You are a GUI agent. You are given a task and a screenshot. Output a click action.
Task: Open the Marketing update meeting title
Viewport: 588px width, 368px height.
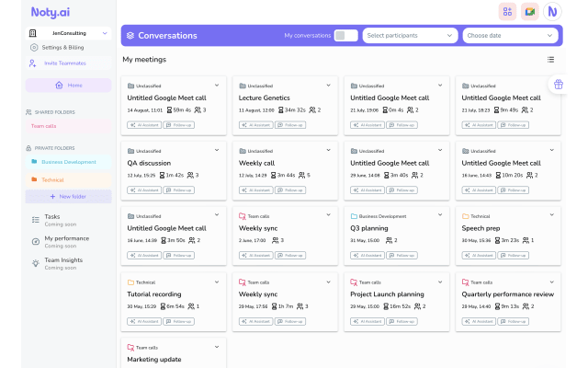[x=154, y=360]
